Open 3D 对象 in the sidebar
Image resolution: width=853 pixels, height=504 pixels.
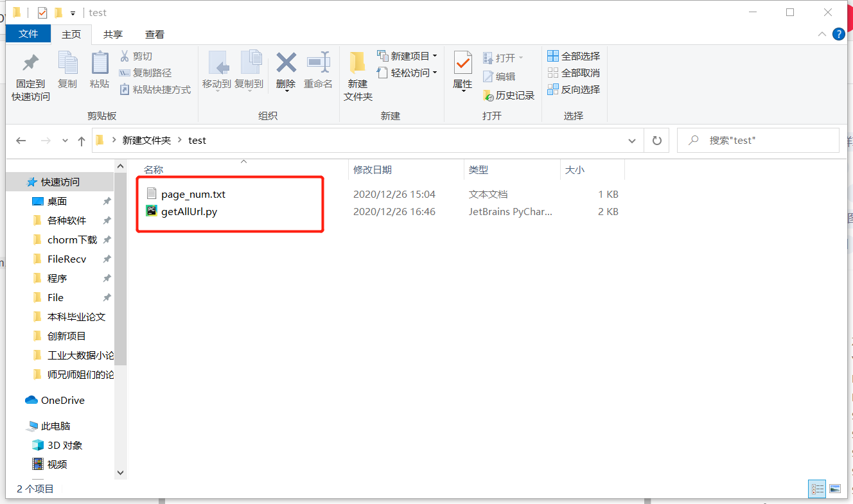coord(65,446)
